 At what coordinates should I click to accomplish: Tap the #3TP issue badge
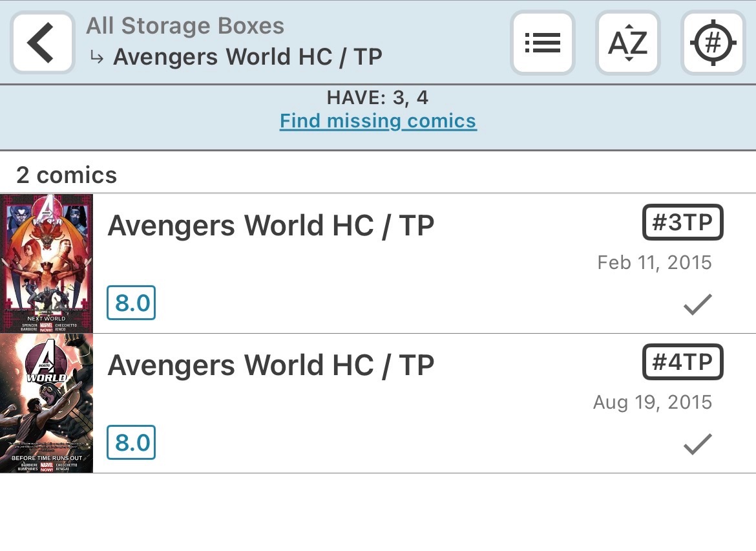tap(682, 222)
